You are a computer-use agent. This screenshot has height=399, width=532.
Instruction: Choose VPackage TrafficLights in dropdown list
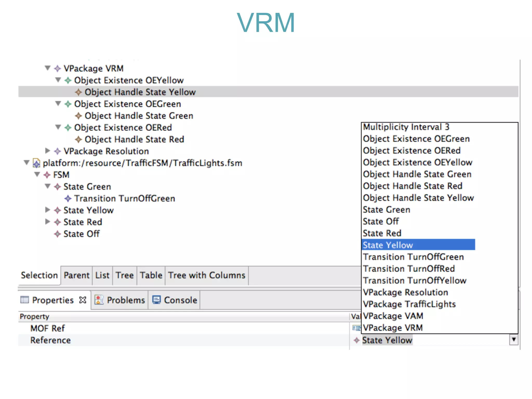[x=409, y=304]
